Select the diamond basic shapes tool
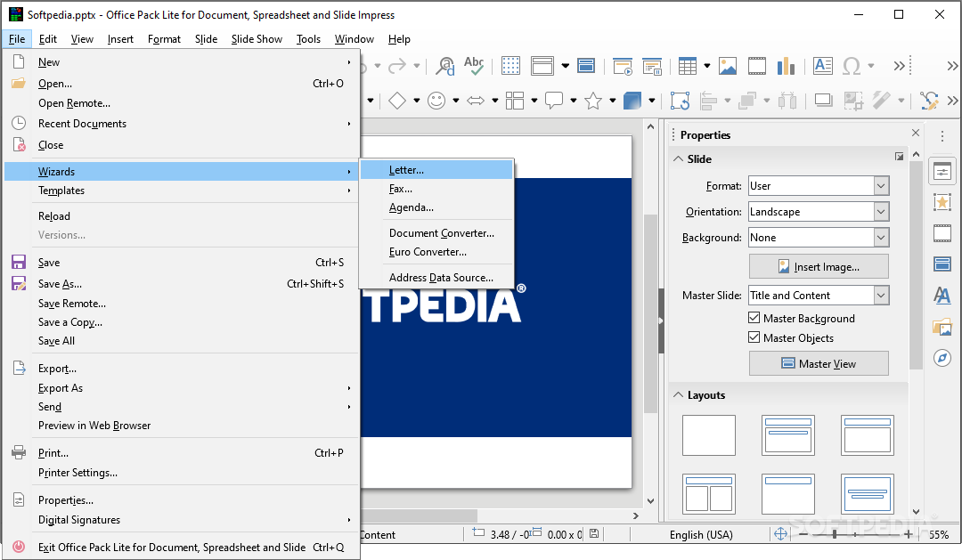This screenshot has height=560, width=962. click(x=397, y=101)
